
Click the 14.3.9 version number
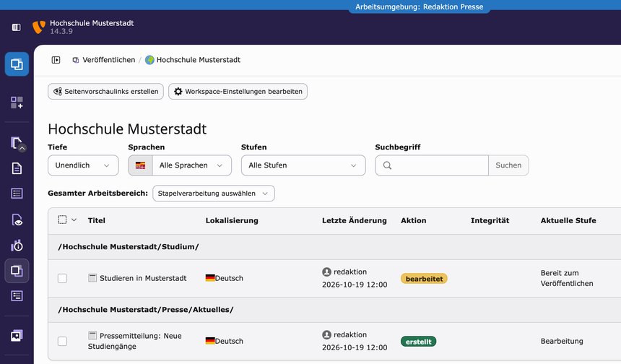coord(61,31)
